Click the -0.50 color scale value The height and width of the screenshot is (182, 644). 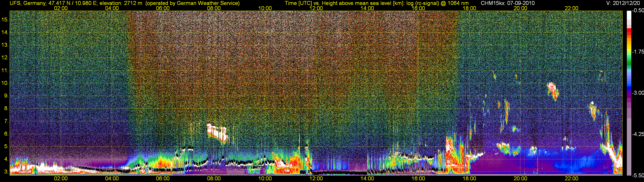[638, 10]
